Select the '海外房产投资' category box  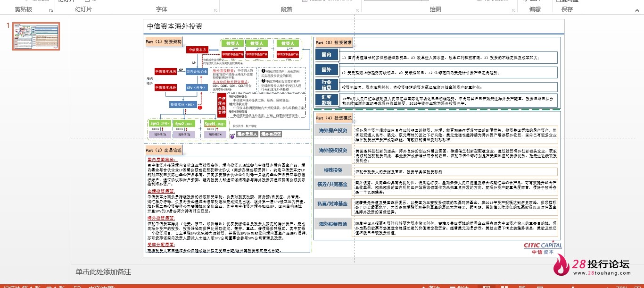click(333, 131)
